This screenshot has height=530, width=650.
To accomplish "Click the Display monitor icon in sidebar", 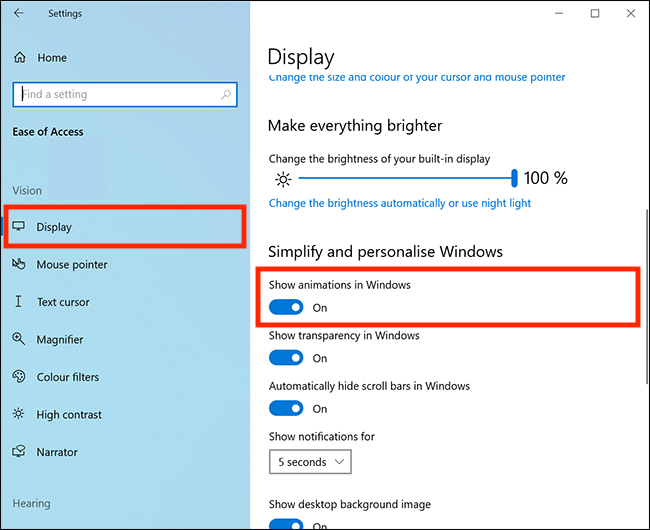I will 19,226.
